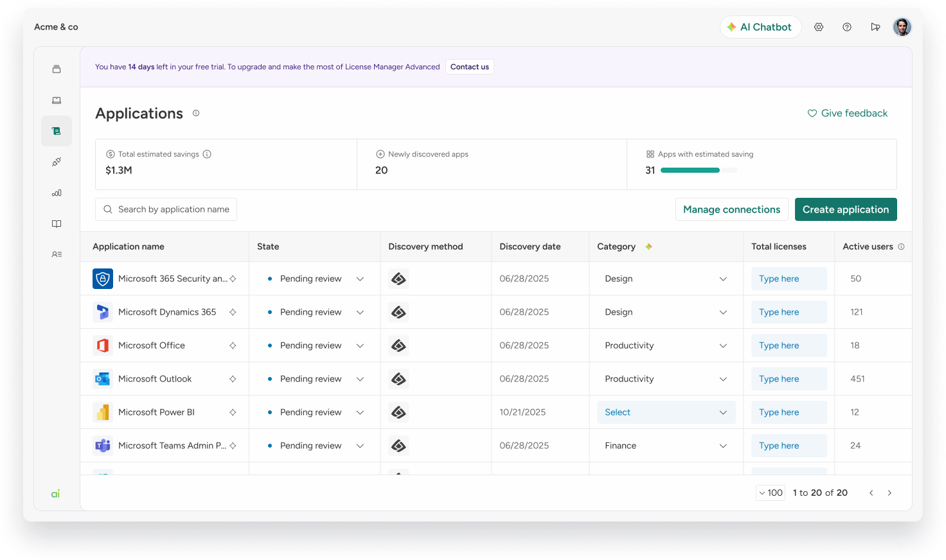Open Category dropdown for Microsoft 365 Security
Image resolution: width=946 pixels, height=560 pixels.
tap(666, 279)
